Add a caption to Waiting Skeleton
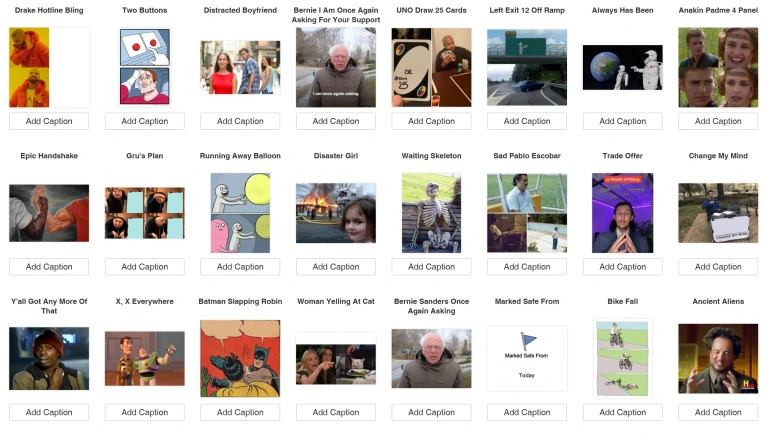 click(x=432, y=267)
